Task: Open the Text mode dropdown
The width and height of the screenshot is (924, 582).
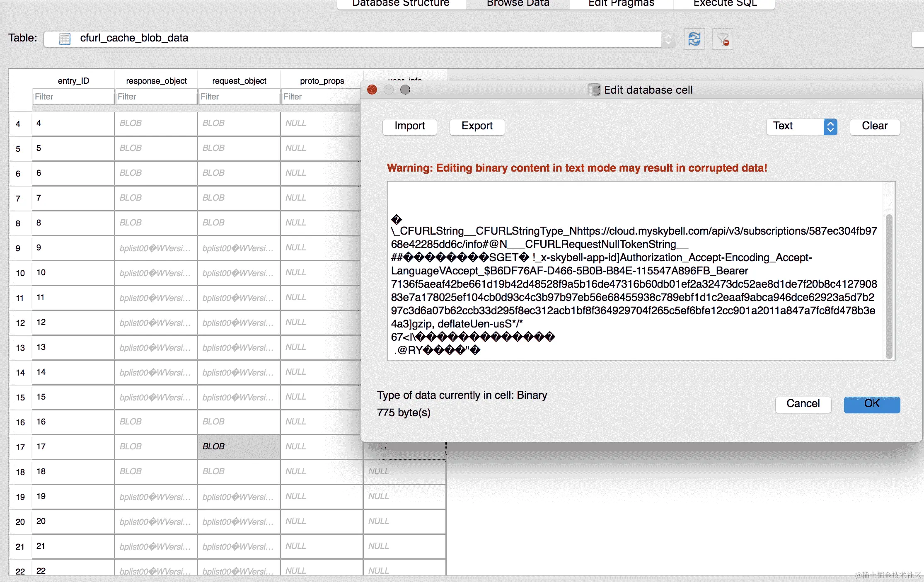Action: (x=801, y=126)
